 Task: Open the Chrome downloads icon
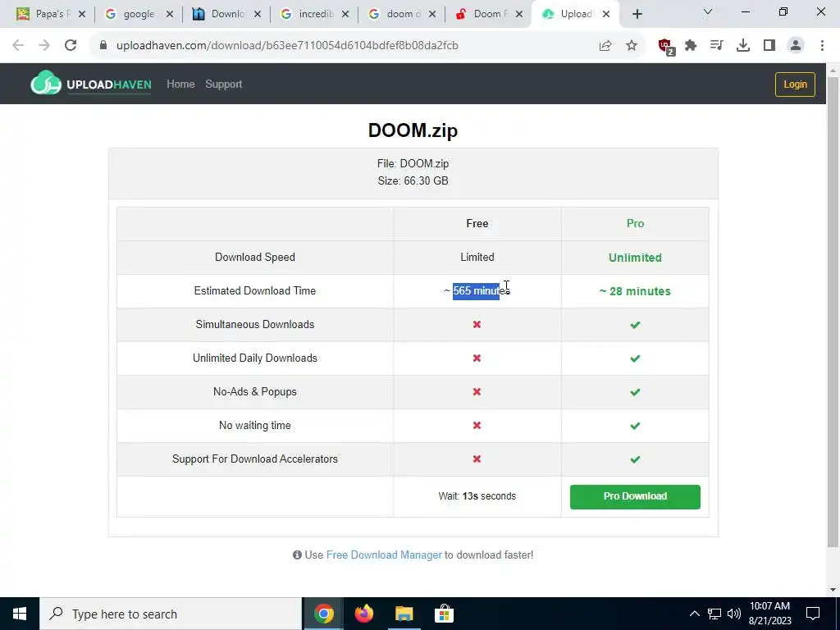(x=743, y=46)
